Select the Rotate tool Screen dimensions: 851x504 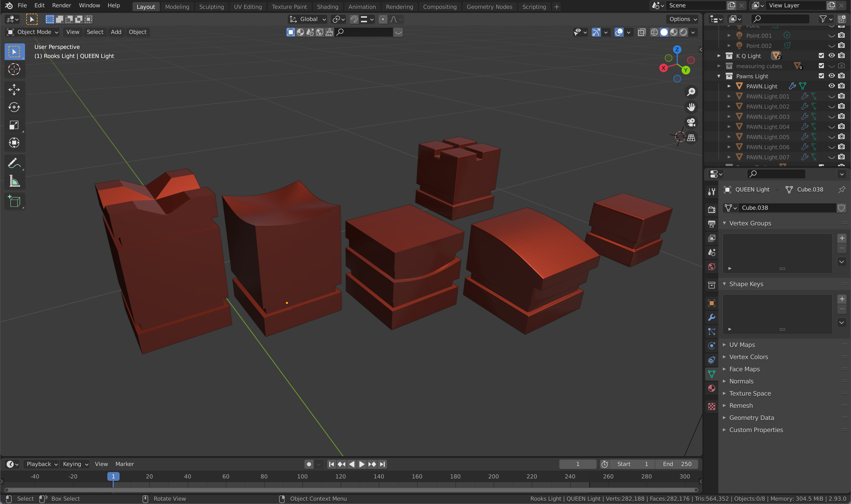[14, 107]
